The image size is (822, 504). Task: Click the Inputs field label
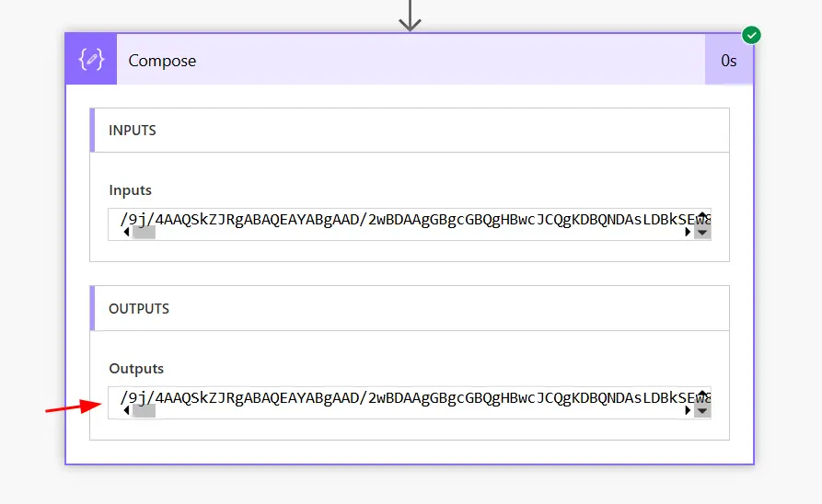(x=130, y=190)
